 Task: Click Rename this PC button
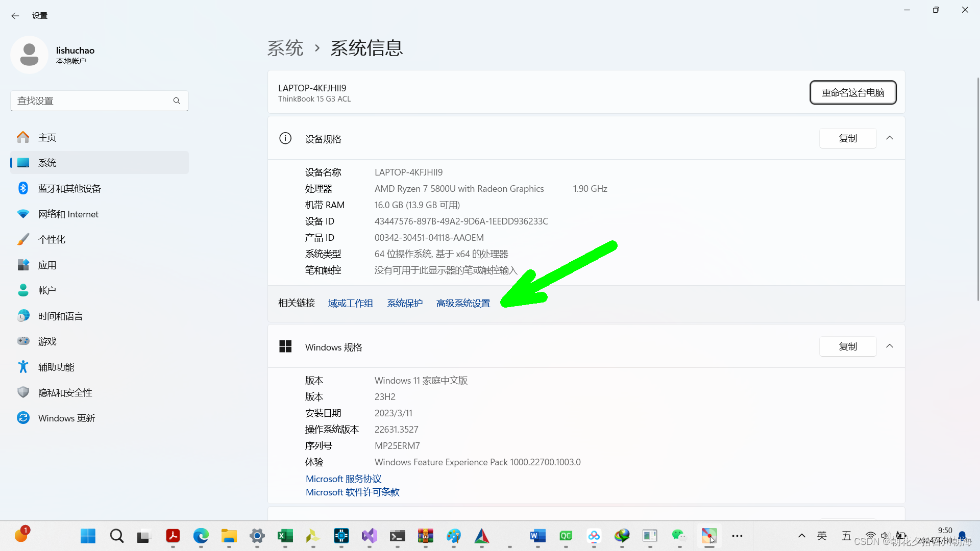tap(852, 93)
